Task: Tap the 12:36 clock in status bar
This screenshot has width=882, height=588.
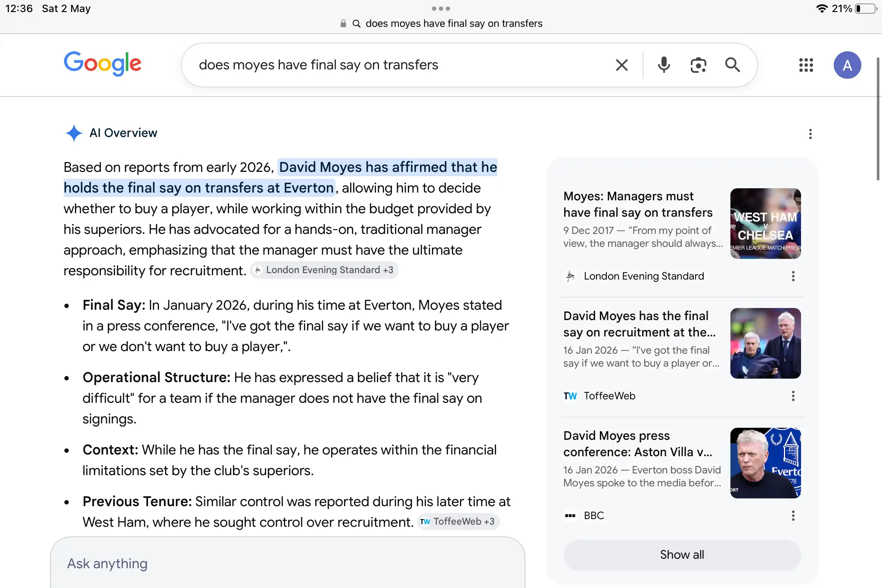Action: (x=19, y=9)
